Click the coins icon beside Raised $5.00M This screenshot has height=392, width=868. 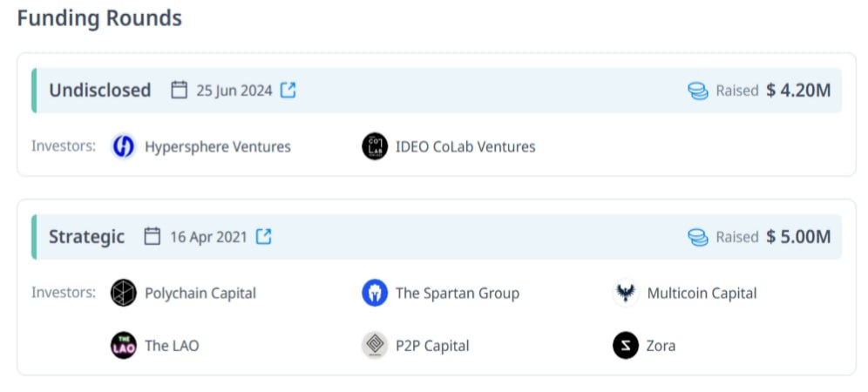point(698,238)
